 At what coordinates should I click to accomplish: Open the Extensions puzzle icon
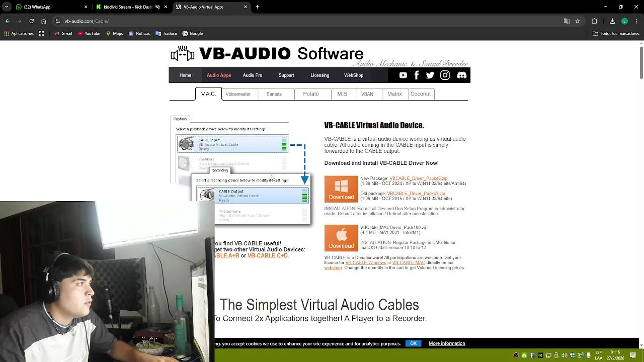pos(595,21)
